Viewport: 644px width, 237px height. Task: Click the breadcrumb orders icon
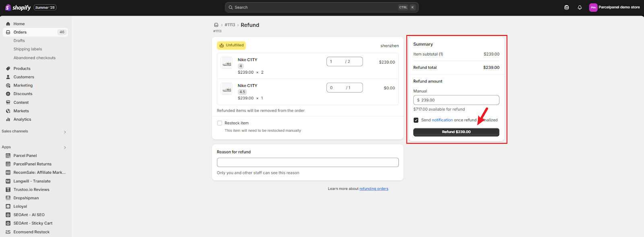pyautogui.click(x=216, y=25)
